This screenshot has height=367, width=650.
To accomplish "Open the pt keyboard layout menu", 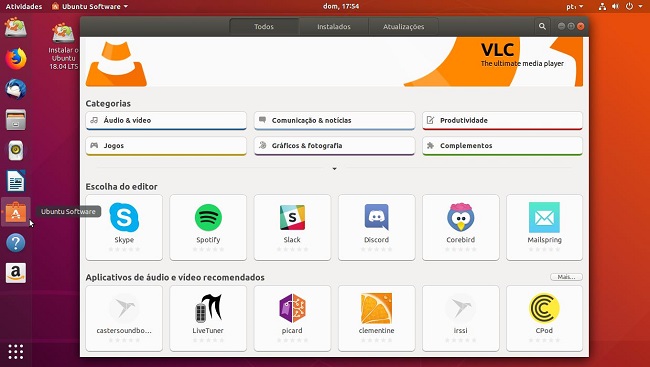I will [x=575, y=6].
